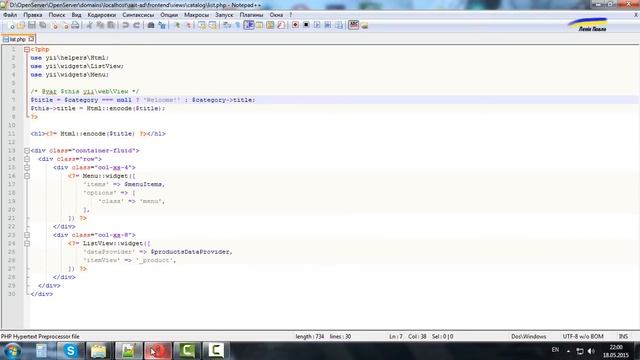Toggle word wrap in the toolbar
This screenshot has height=360, width=640.
(x=227, y=25)
